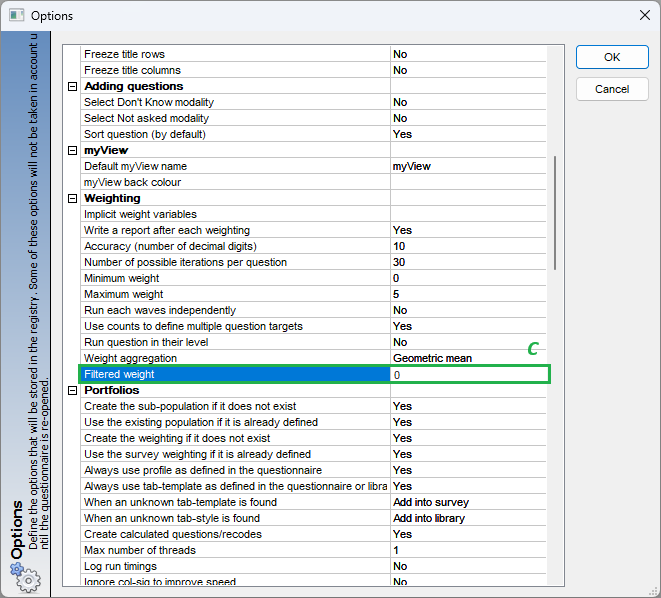Click the Maximum weight value 5
The width and height of the screenshot is (661, 598).
pos(396,294)
